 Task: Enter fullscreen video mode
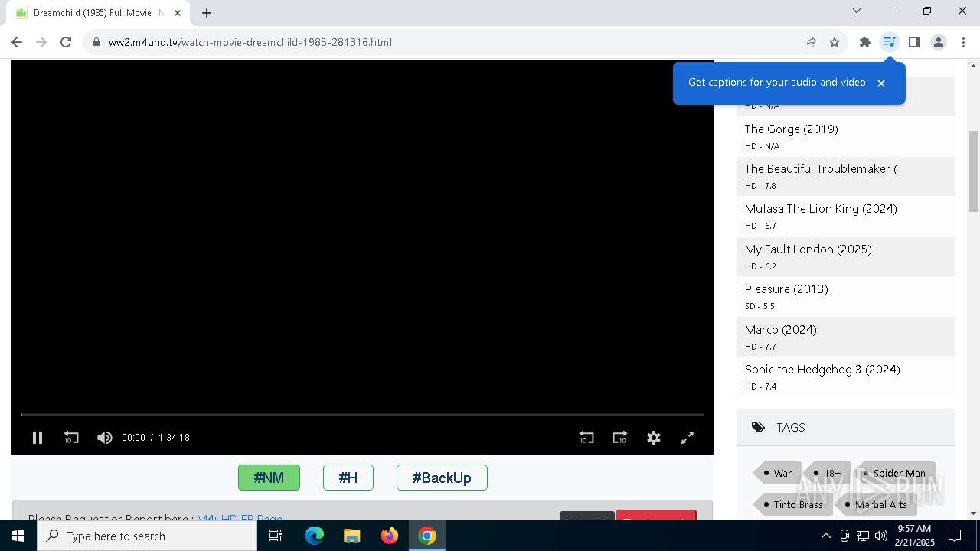[x=688, y=438]
